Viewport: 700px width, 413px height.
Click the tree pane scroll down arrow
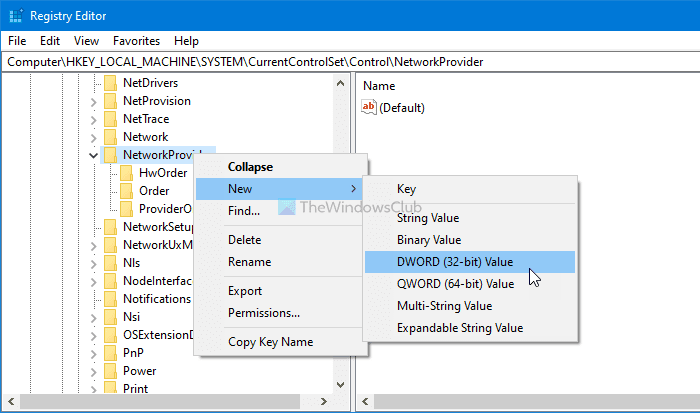[x=341, y=384]
